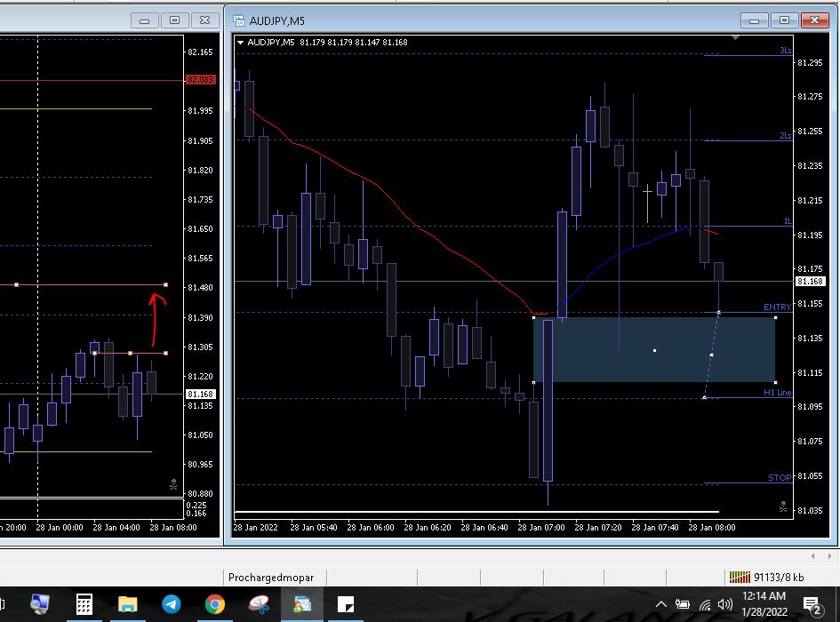Screen dimensions: 840x622
Task: Open the notification center icon
Action: [x=812, y=605]
